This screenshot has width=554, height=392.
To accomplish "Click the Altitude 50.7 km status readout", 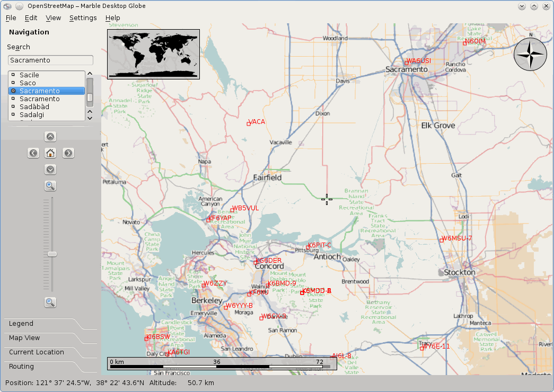I will (182, 383).
